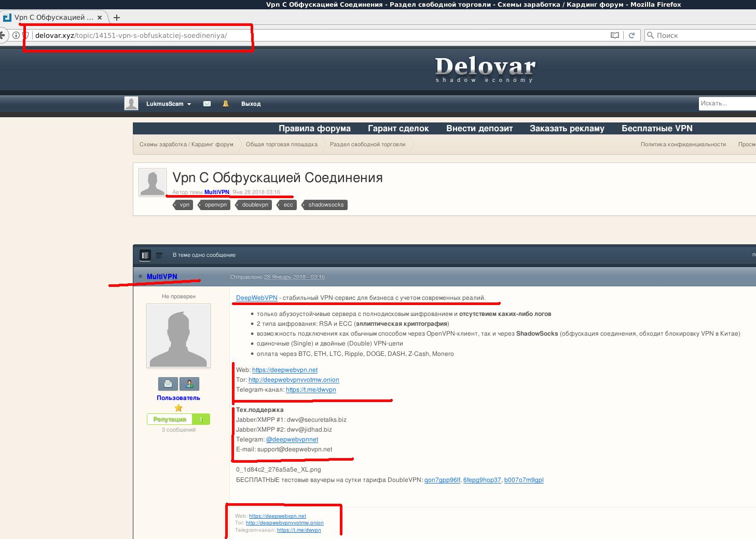Select the vpn tag

tap(184, 205)
